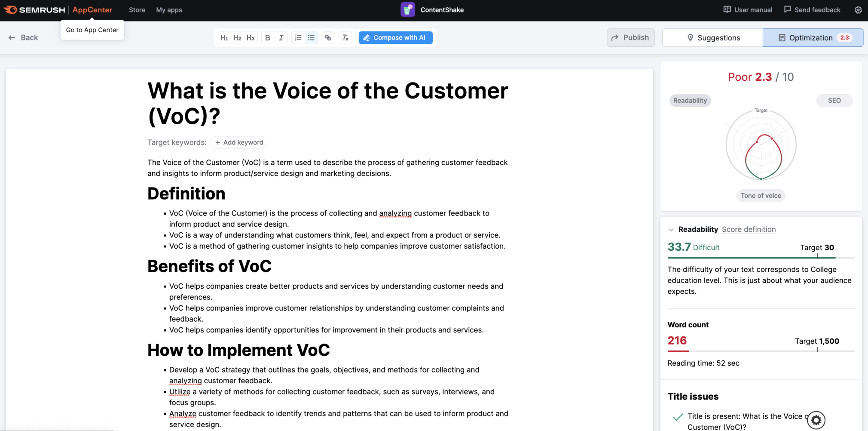Insert a numbered list
Viewport: 868px width, 431px height.
coord(298,38)
